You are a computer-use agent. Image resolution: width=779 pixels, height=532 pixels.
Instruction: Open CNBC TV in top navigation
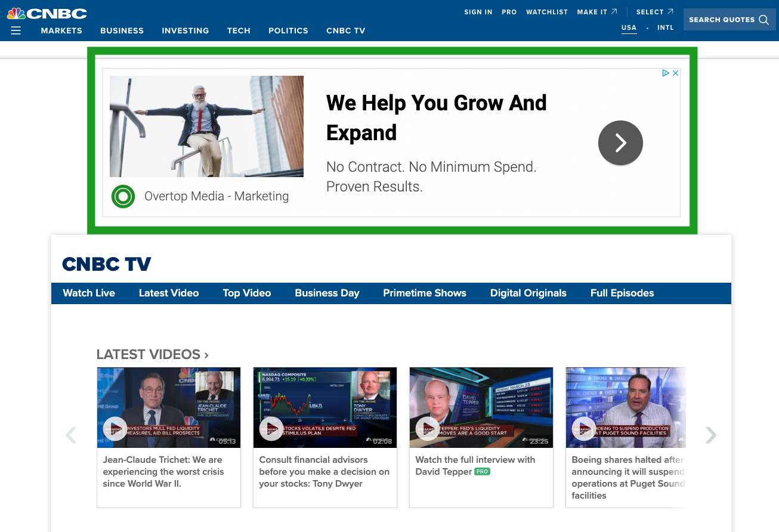point(346,30)
